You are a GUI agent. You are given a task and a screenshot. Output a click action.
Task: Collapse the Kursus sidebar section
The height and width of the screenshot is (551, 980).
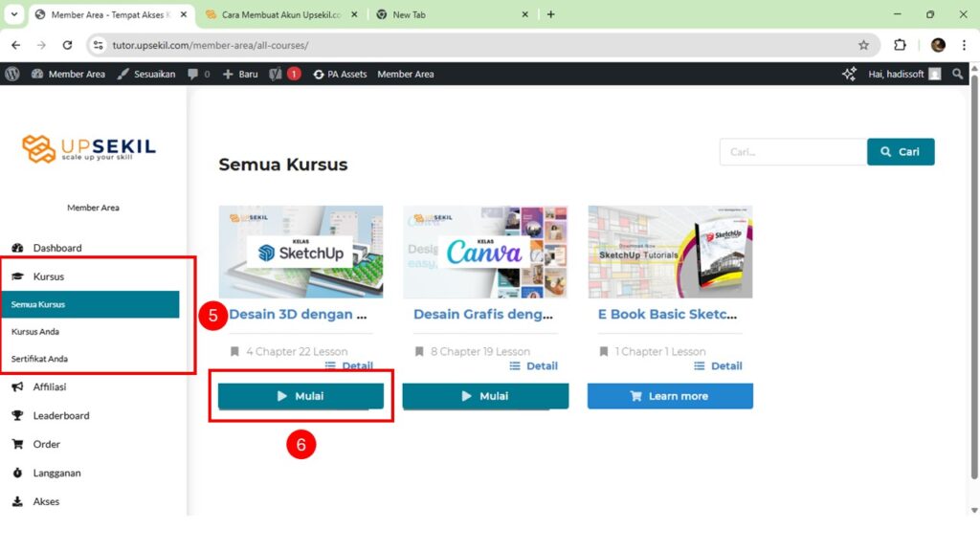tap(49, 276)
